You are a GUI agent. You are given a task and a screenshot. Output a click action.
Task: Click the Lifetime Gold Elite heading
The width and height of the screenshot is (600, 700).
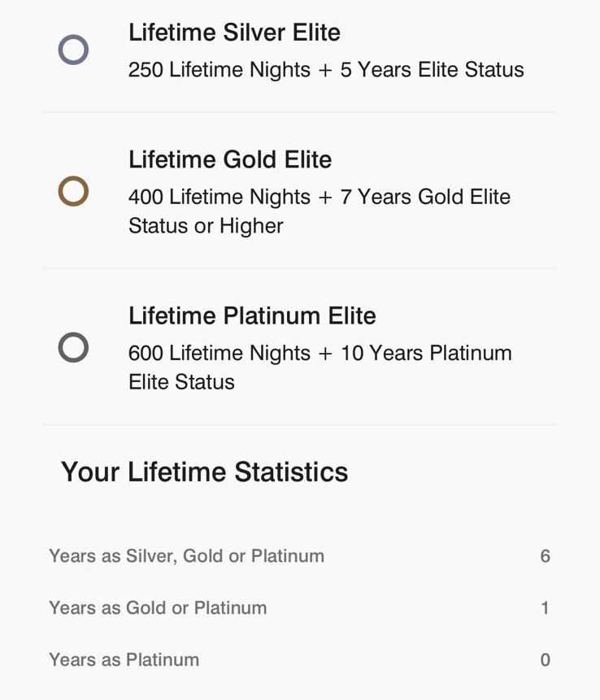(230, 159)
